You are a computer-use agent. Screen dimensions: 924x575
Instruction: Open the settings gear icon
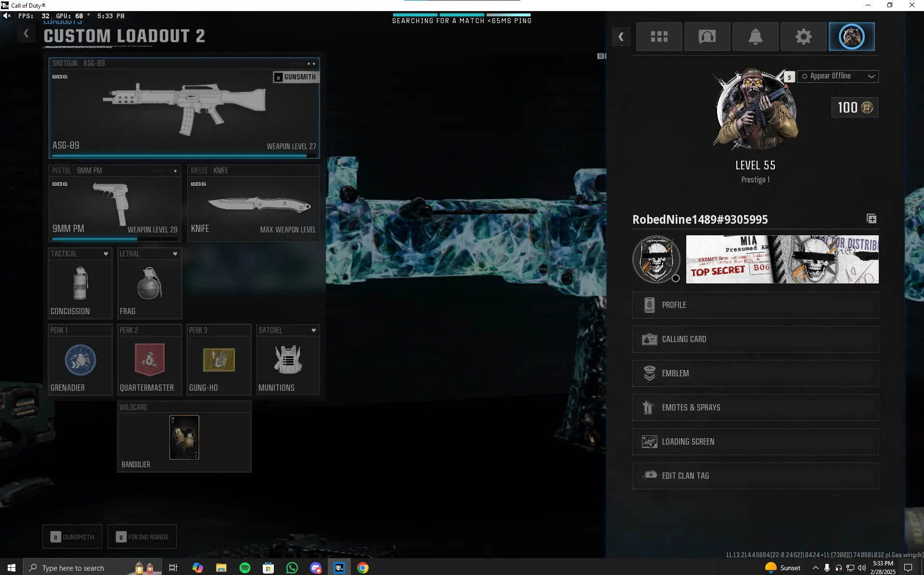(x=803, y=36)
